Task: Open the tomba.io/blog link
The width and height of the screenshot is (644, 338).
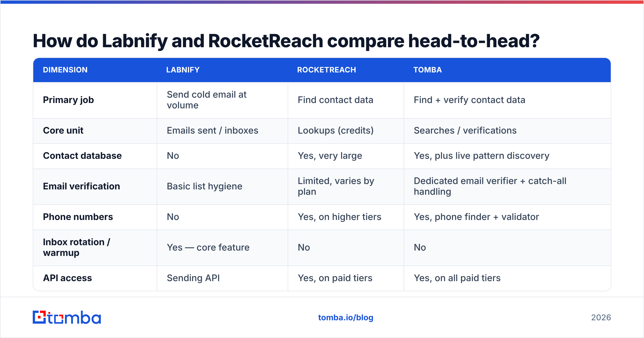Action: [x=346, y=318]
